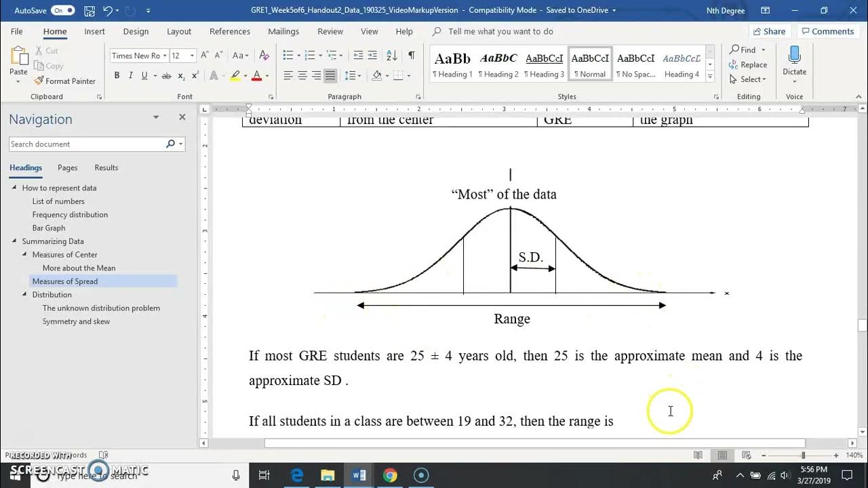Toggle Superscript formatting

(x=195, y=75)
